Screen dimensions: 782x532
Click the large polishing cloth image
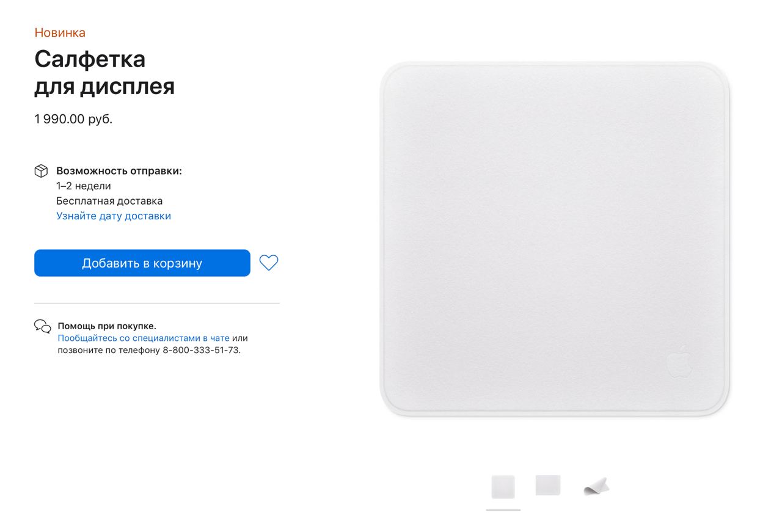click(555, 239)
